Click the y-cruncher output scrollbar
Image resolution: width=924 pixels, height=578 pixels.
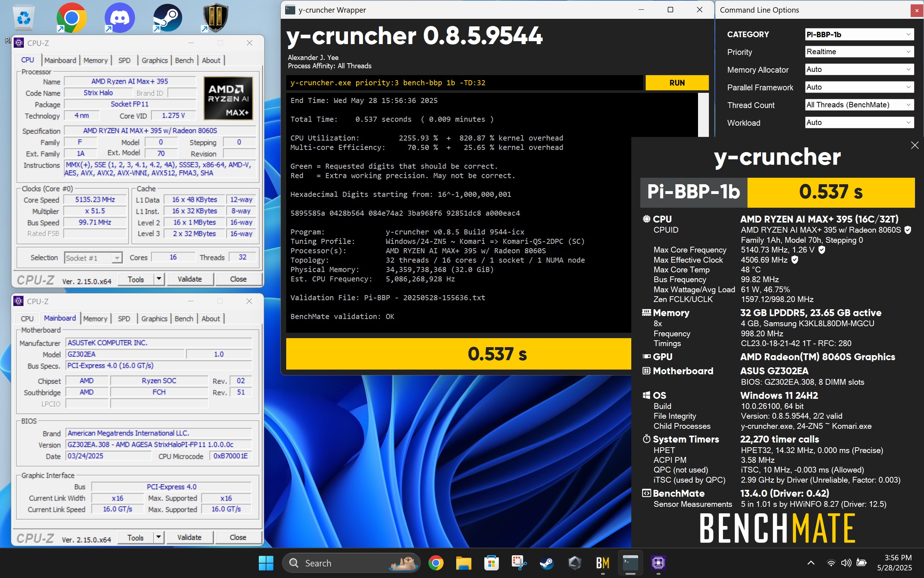coord(703,115)
